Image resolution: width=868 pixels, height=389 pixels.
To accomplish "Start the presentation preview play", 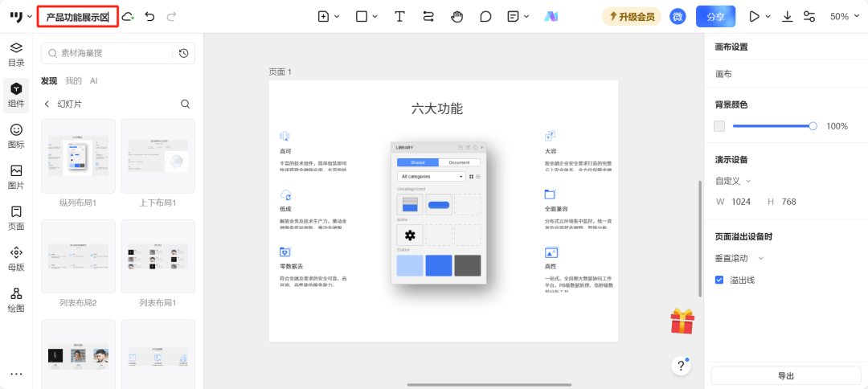I will (x=754, y=17).
